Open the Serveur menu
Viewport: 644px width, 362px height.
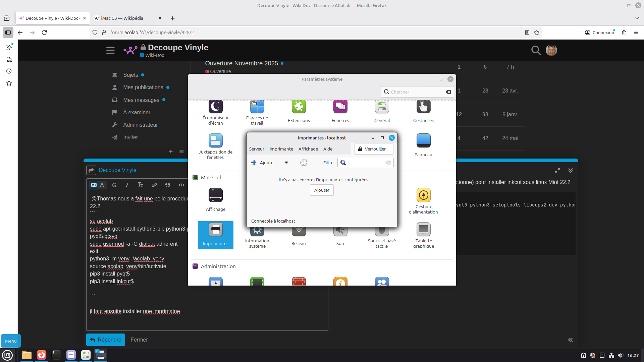(x=257, y=149)
